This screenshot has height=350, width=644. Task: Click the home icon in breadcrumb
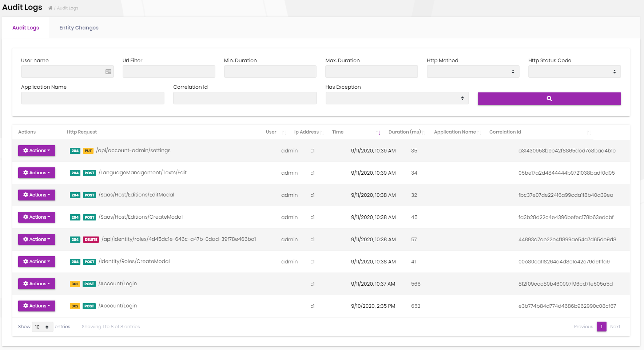coord(50,8)
